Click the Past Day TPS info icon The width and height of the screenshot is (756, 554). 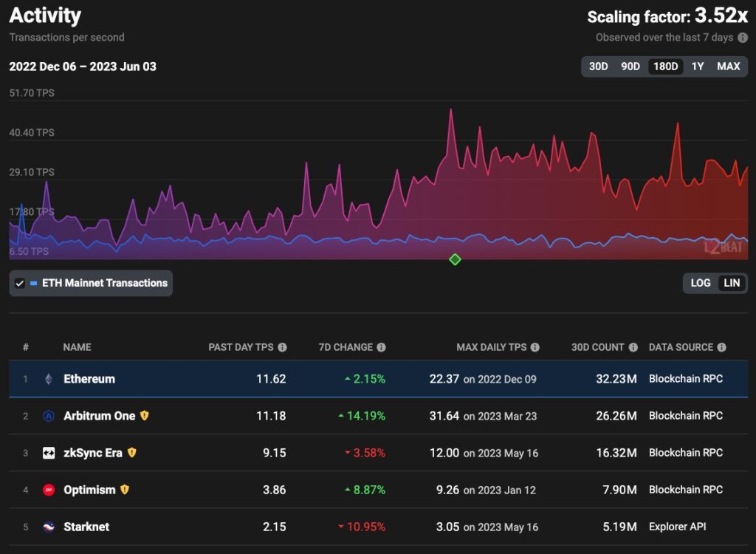[x=283, y=347]
